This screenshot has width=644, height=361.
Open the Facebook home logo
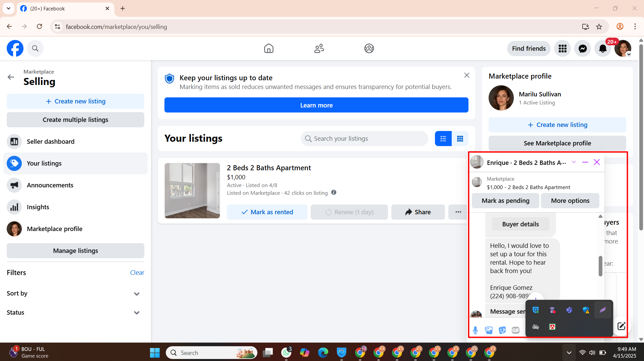tap(15, 48)
